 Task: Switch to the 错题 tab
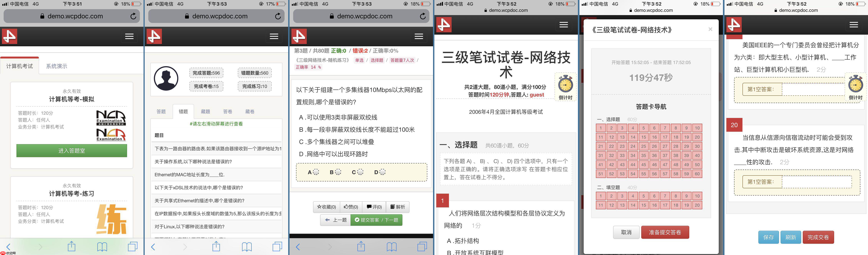pos(184,111)
